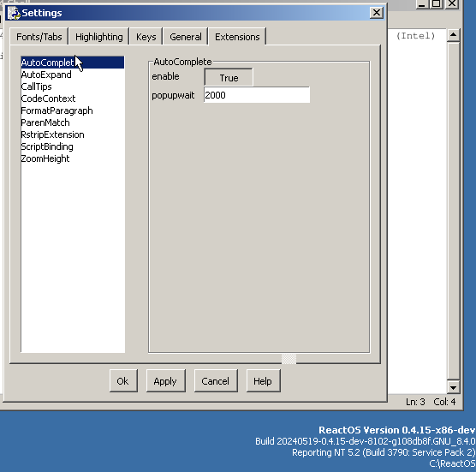The height and width of the screenshot is (472, 476).
Task: Select CallTips extension entry
Action: pos(37,87)
